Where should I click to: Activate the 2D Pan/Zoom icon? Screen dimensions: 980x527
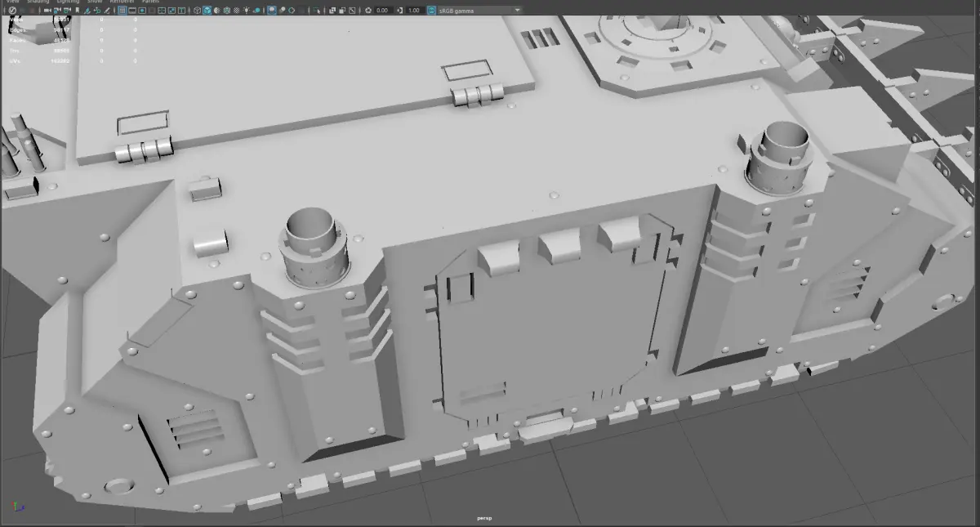(x=97, y=11)
